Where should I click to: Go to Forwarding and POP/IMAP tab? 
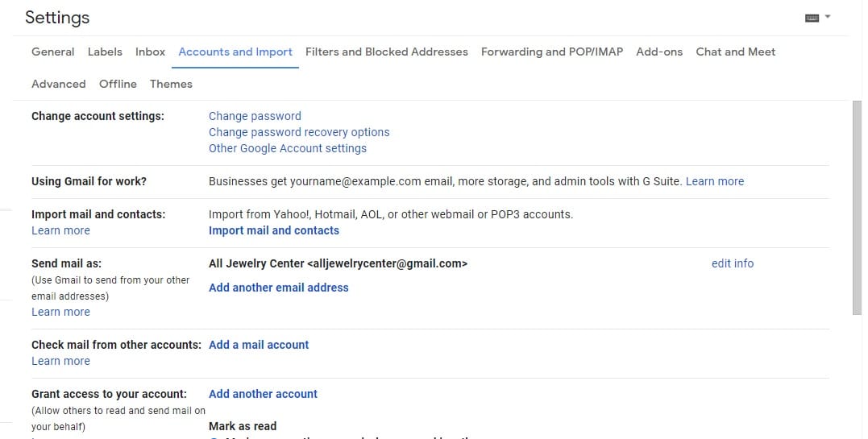[x=552, y=52]
